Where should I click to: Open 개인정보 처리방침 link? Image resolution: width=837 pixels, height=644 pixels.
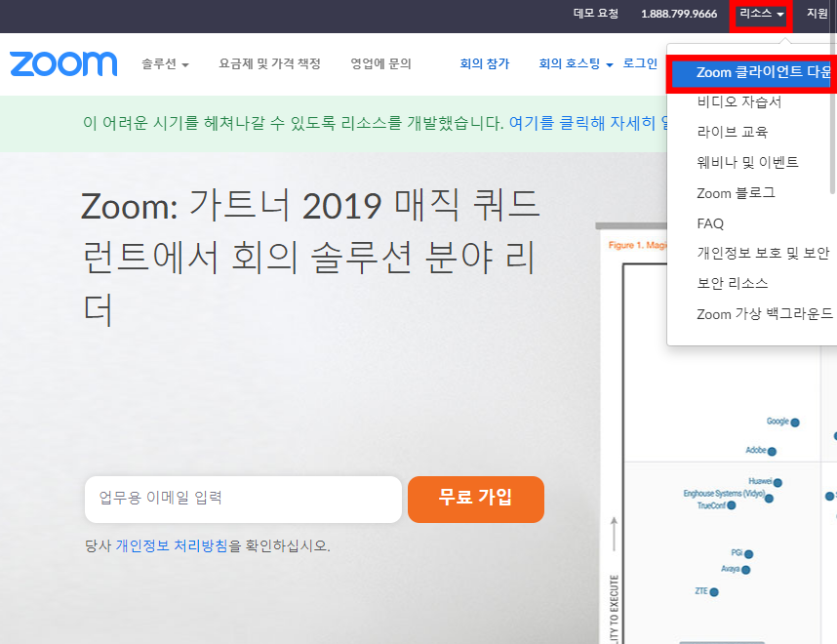click(x=172, y=545)
